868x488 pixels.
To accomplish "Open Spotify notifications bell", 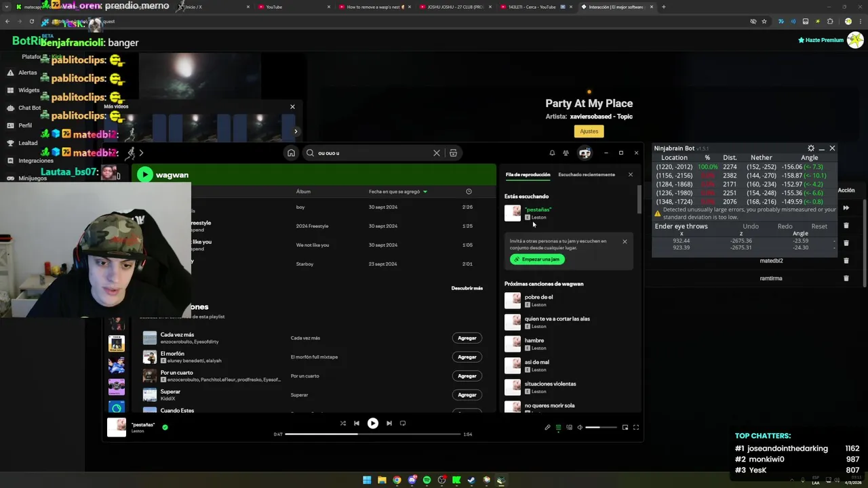I will 552,153.
